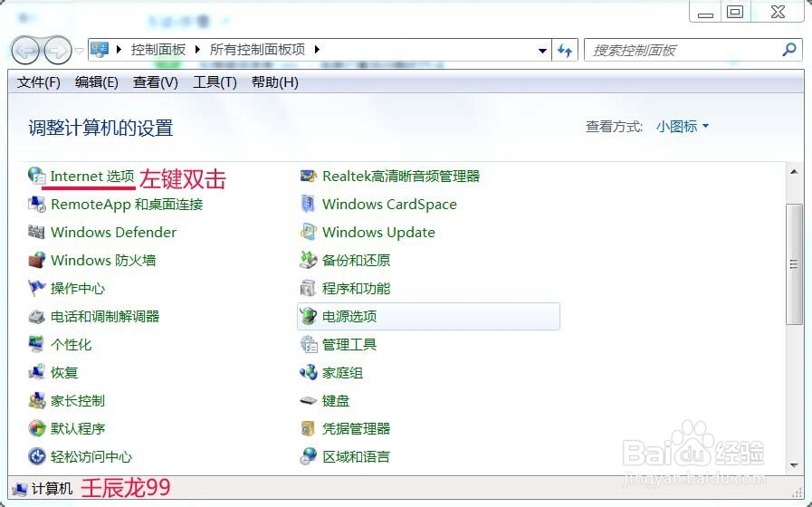The height and width of the screenshot is (507, 812).
Task: Open the 区域和语言 link
Action: (356, 455)
